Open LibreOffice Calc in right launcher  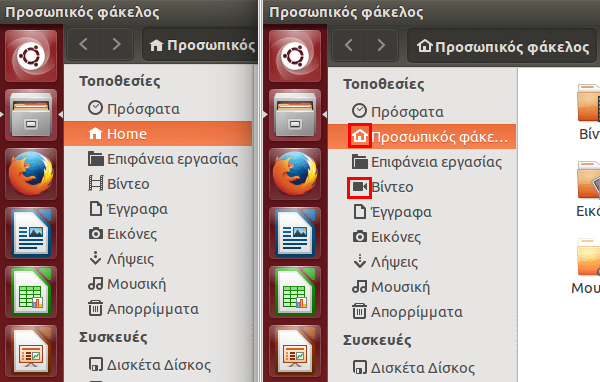tap(295, 292)
